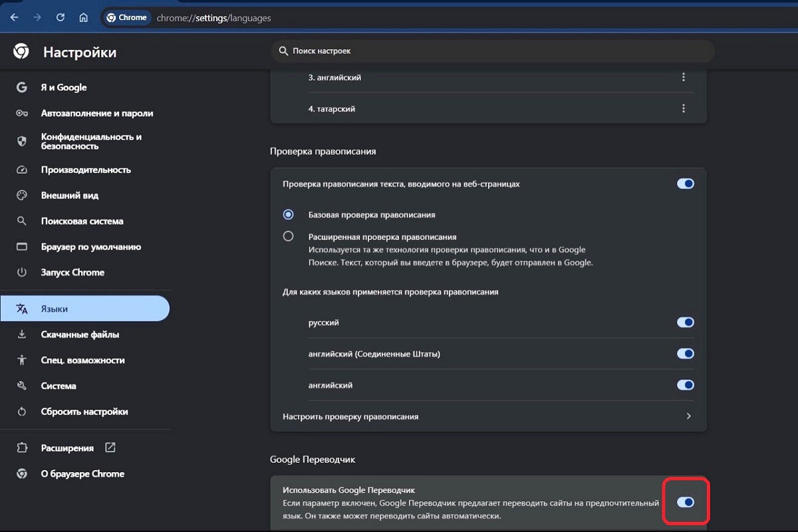Click the address bar URL chrome://settings/languages
The width and height of the screenshot is (798, 532).
(x=213, y=18)
